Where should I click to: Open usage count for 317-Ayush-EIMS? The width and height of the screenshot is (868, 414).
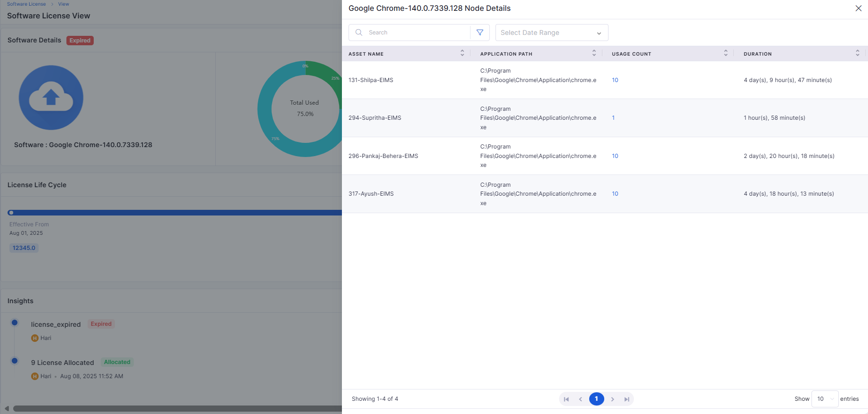pyautogui.click(x=615, y=194)
